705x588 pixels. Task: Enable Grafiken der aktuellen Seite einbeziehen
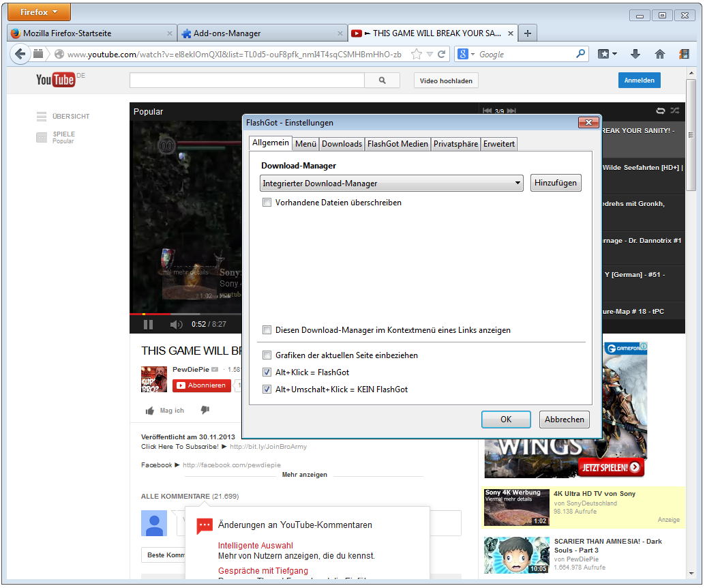pyautogui.click(x=267, y=355)
